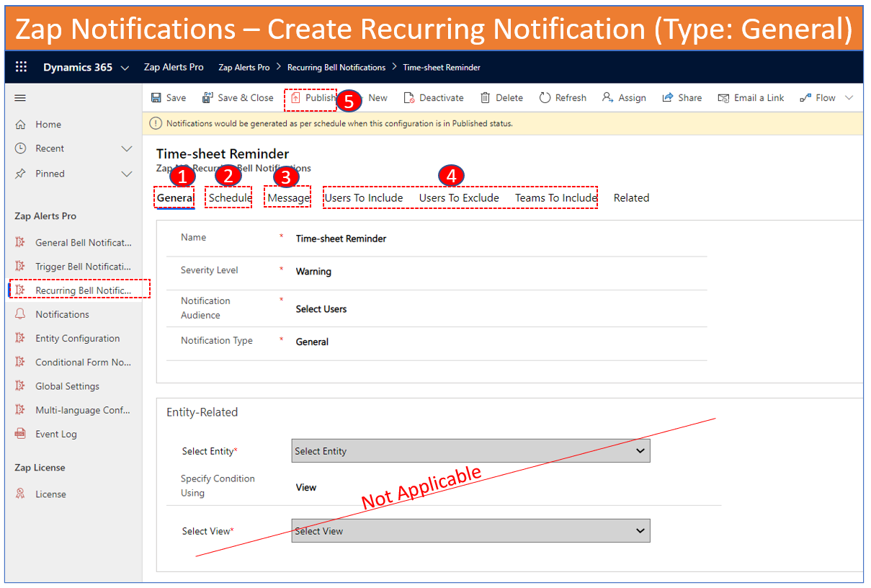Go to Recurring Bell Notifications breadcrumb
Viewport: 871px width, 588px height.
336,68
